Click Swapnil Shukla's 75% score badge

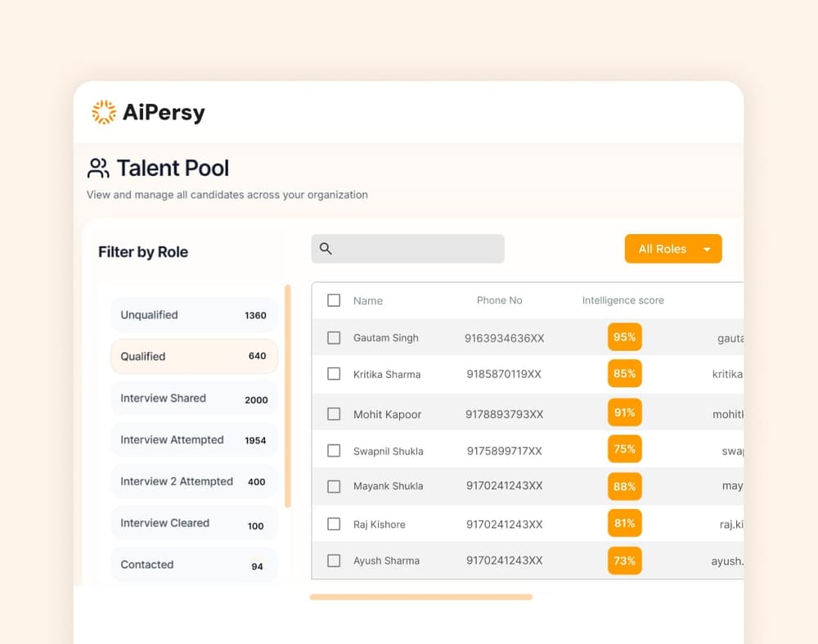624,449
